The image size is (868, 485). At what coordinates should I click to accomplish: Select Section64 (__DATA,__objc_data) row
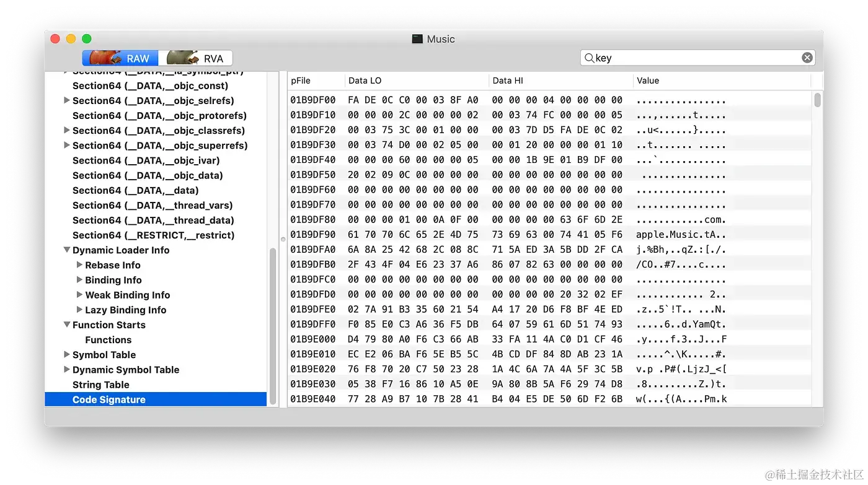[156, 175]
